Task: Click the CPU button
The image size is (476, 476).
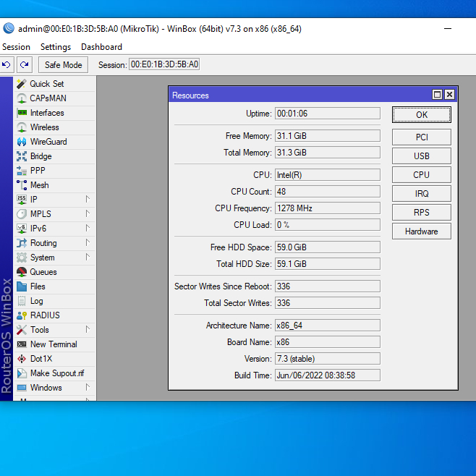Action: pos(421,175)
